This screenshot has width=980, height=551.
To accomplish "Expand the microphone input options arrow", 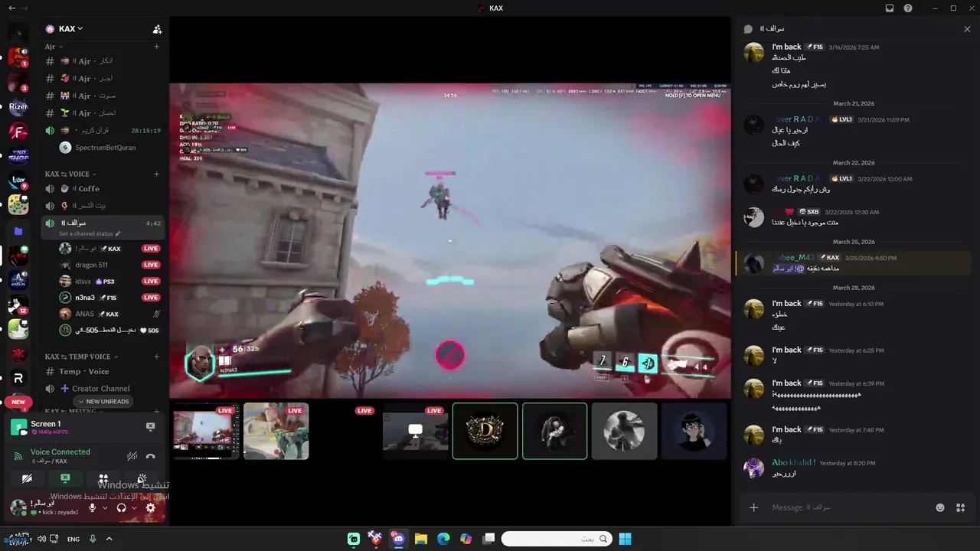I will tap(105, 508).
